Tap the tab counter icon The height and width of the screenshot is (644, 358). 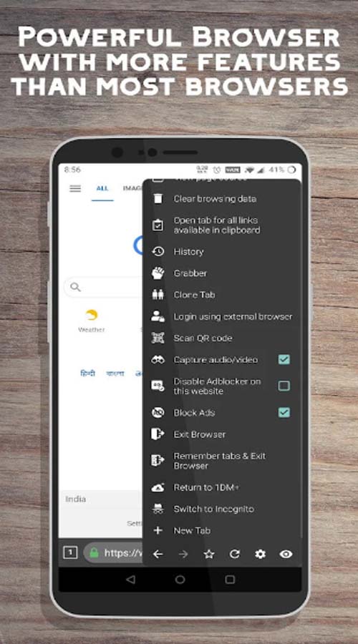(x=70, y=553)
